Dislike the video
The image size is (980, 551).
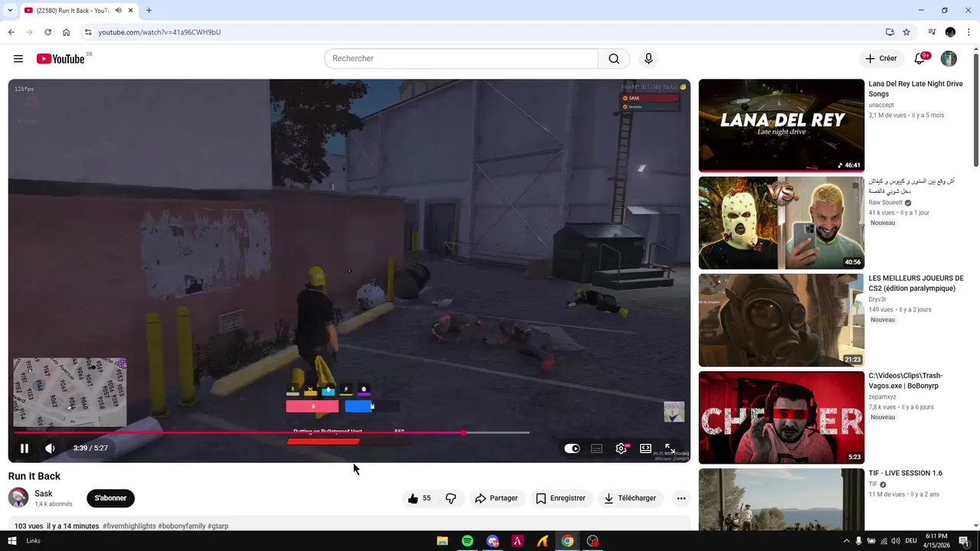tap(451, 498)
